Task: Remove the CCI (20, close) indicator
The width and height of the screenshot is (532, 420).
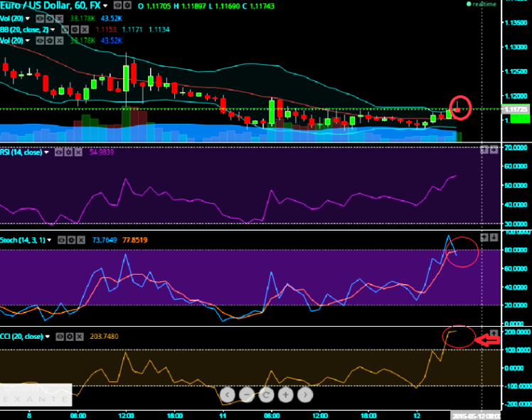Action: 80,337
